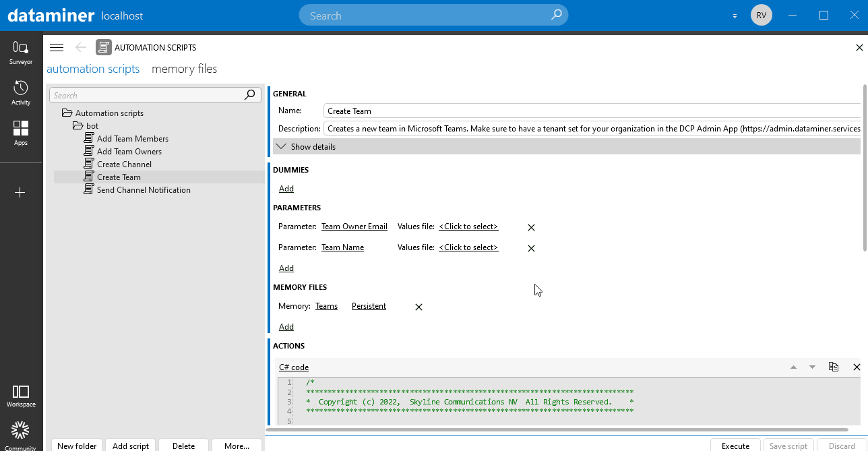Open the hamburger menu next to Automation Scripts
Image resolution: width=868 pixels, height=451 pixels.
(x=57, y=47)
